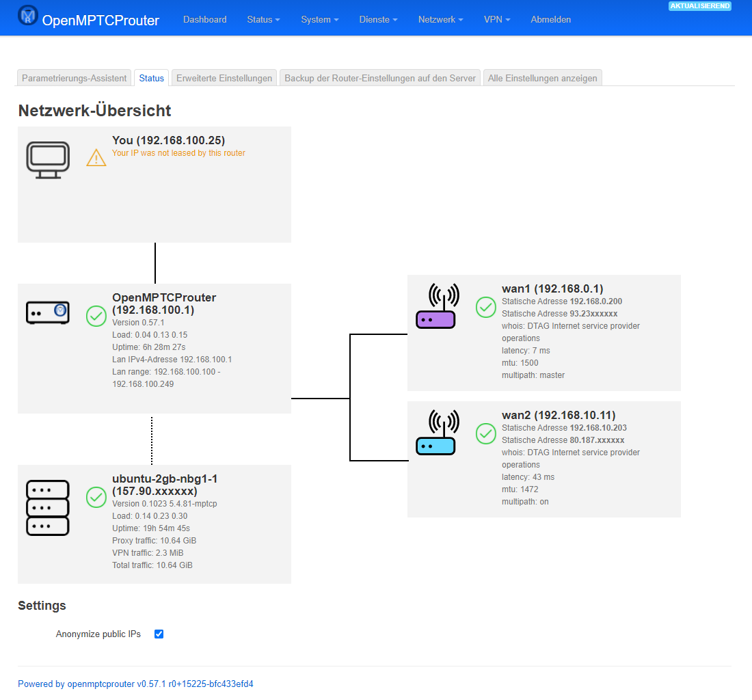Click the multipath: master line

point(533,375)
